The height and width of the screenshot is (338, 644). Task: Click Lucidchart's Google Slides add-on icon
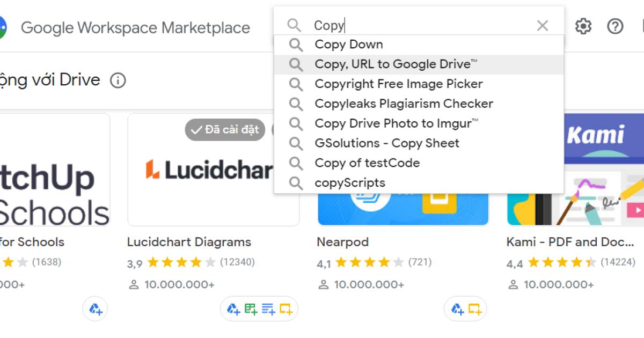[x=286, y=309]
